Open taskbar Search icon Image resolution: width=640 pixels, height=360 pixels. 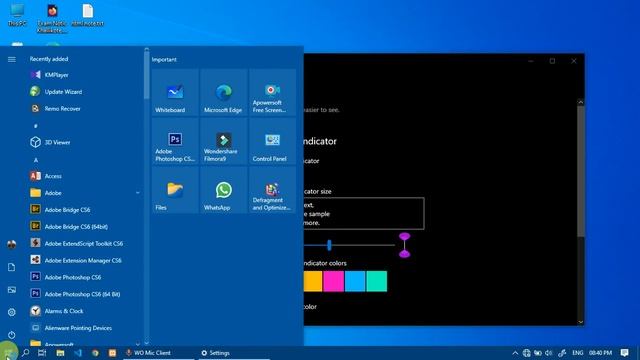[26, 353]
